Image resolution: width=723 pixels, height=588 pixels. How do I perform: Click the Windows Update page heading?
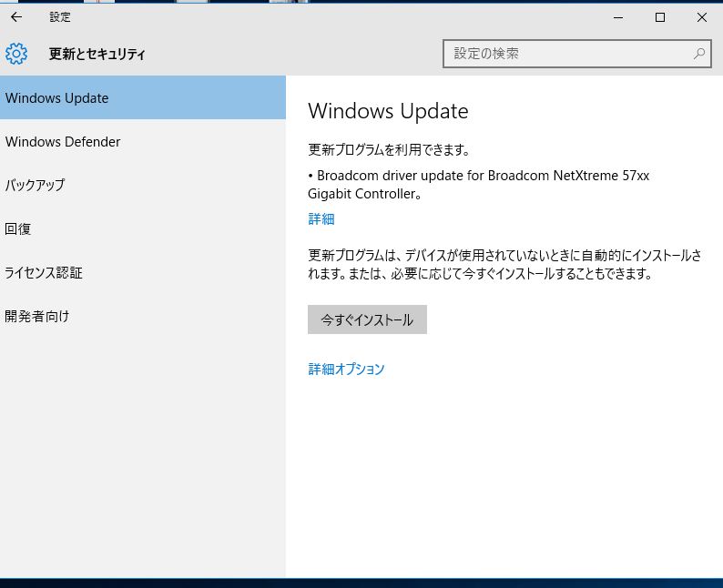(x=388, y=111)
